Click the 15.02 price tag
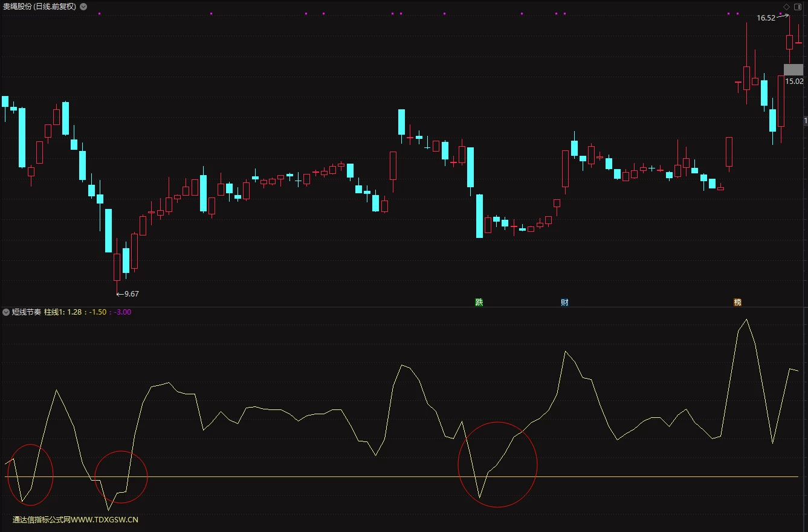808x532 pixels. coord(794,81)
